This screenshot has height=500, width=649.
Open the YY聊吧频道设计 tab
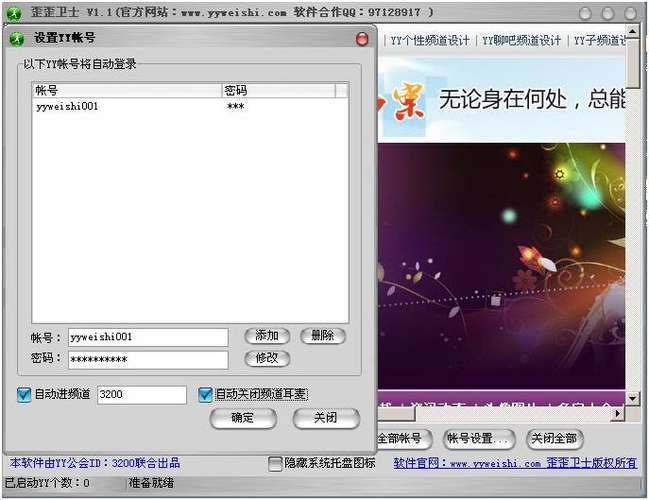521,41
